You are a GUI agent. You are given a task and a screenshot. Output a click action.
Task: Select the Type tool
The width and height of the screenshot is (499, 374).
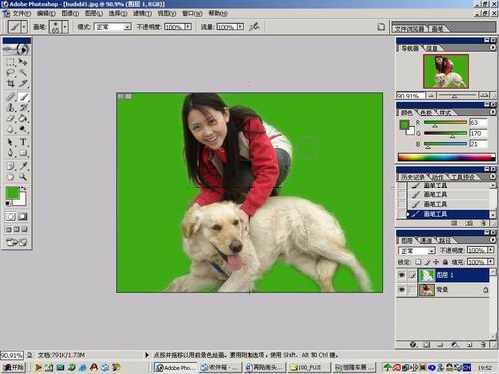(x=23, y=142)
